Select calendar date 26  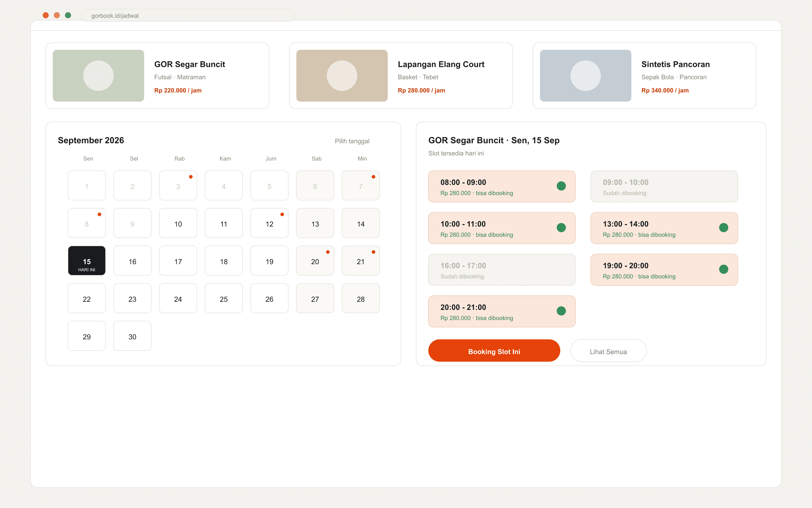point(269,298)
